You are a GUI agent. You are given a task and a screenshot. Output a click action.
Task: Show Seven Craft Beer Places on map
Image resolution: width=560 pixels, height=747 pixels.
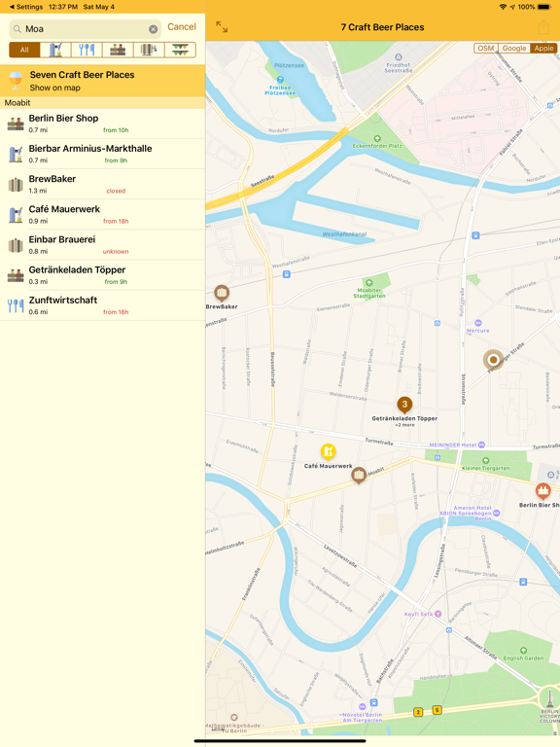point(102,81)
